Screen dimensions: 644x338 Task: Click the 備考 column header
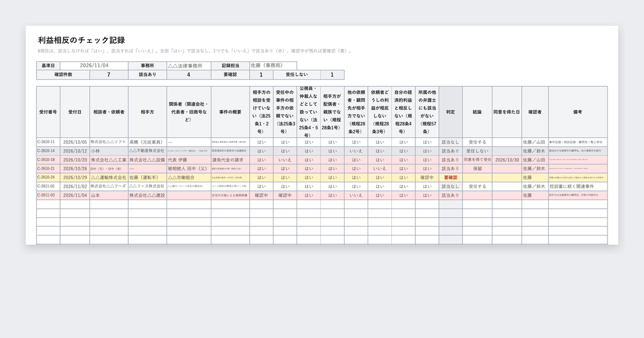(x=578, y=112)
